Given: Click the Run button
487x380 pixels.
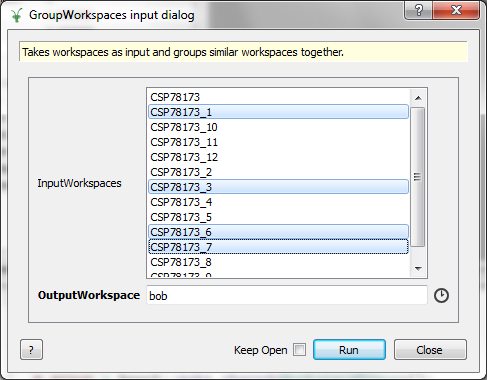Looking at the screenshot, I should pos(349,350).
